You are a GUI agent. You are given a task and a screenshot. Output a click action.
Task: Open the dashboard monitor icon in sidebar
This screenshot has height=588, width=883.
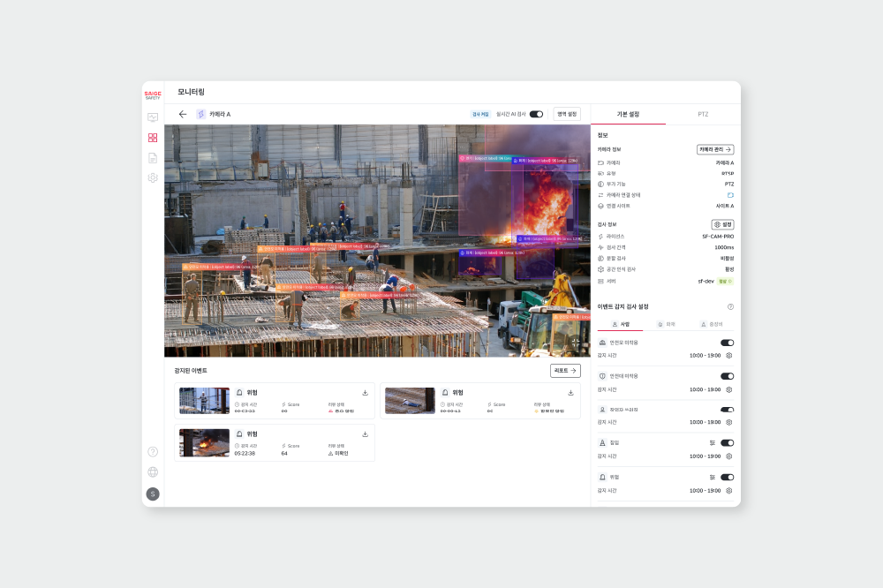(x=153, y=117)
